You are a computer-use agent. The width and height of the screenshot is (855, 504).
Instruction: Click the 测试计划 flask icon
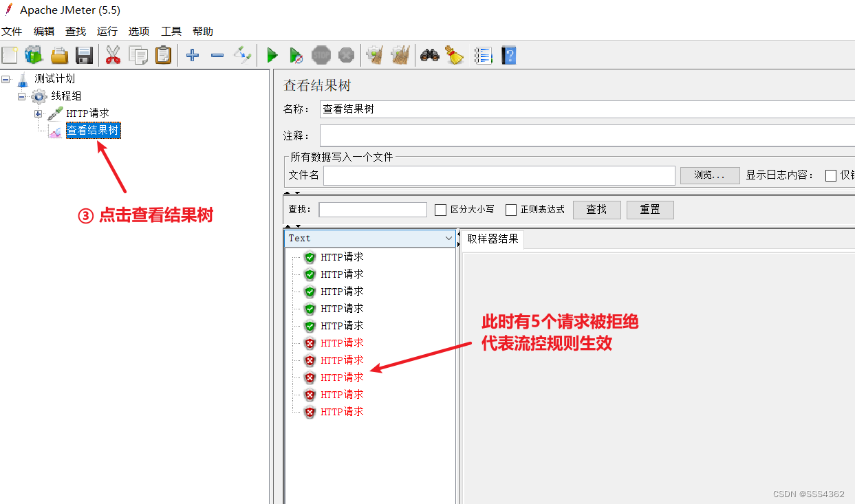click(23, 79)
